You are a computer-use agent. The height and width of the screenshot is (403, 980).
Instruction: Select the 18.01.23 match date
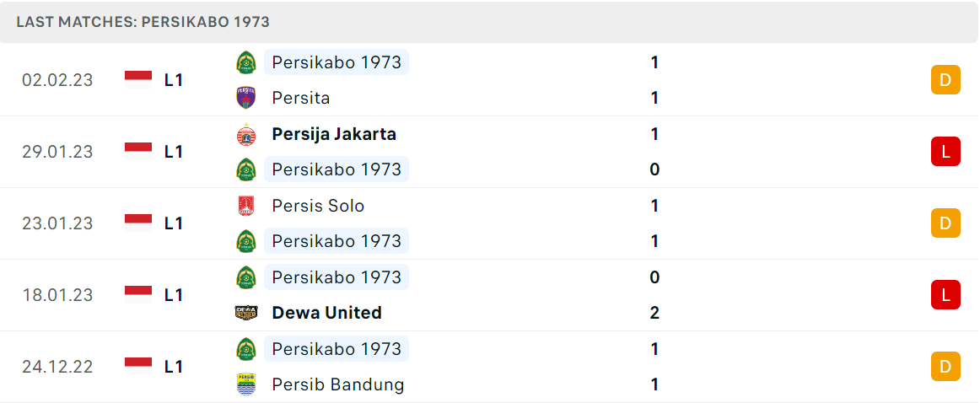tap(57, 295)
